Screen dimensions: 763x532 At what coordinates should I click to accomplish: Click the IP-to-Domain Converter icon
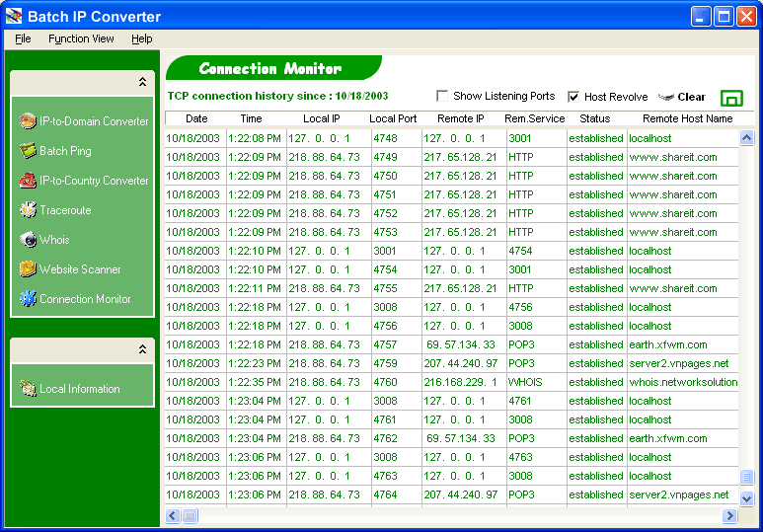coord(28,121)
